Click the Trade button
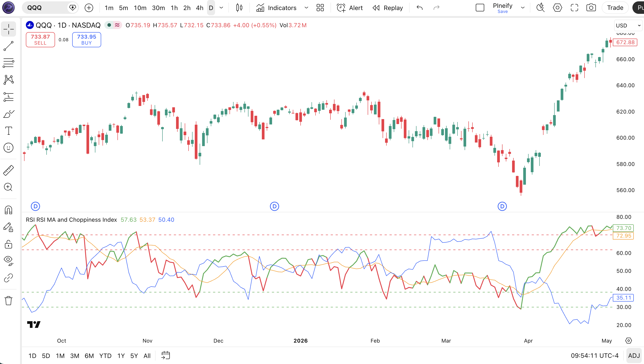The image size is (644, 364). [x=615, y=8]
